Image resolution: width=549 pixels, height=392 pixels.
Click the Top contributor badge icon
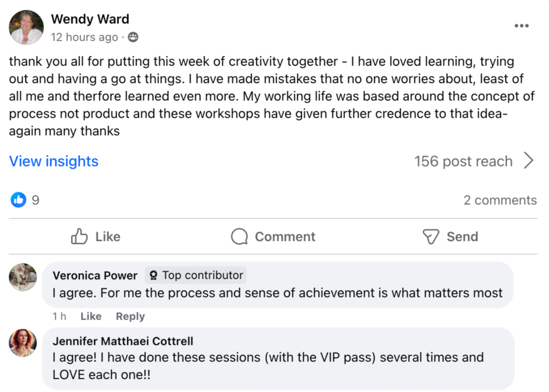pos(154,275)
